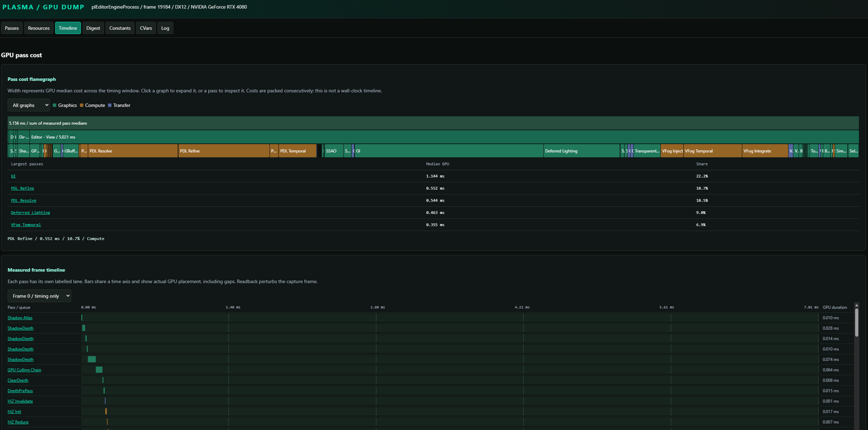Open the GPU Culling Chain pass link

click(x=24, y=370)
